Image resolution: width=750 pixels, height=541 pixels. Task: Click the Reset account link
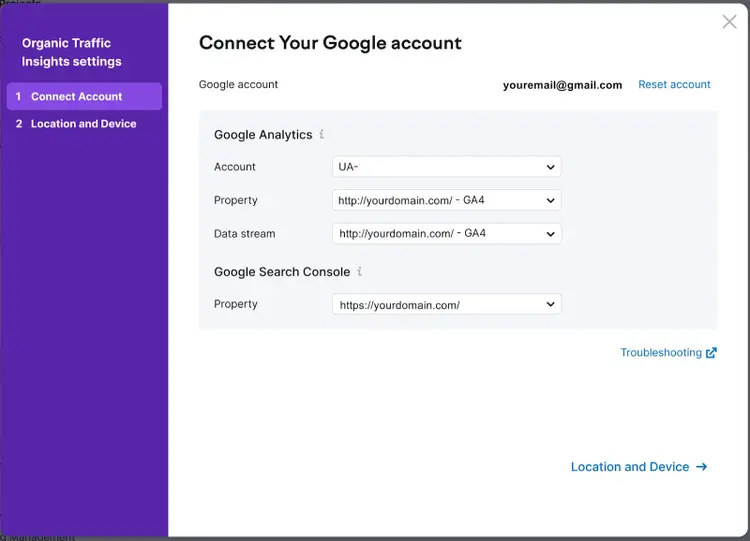click(x=674, y=85)
